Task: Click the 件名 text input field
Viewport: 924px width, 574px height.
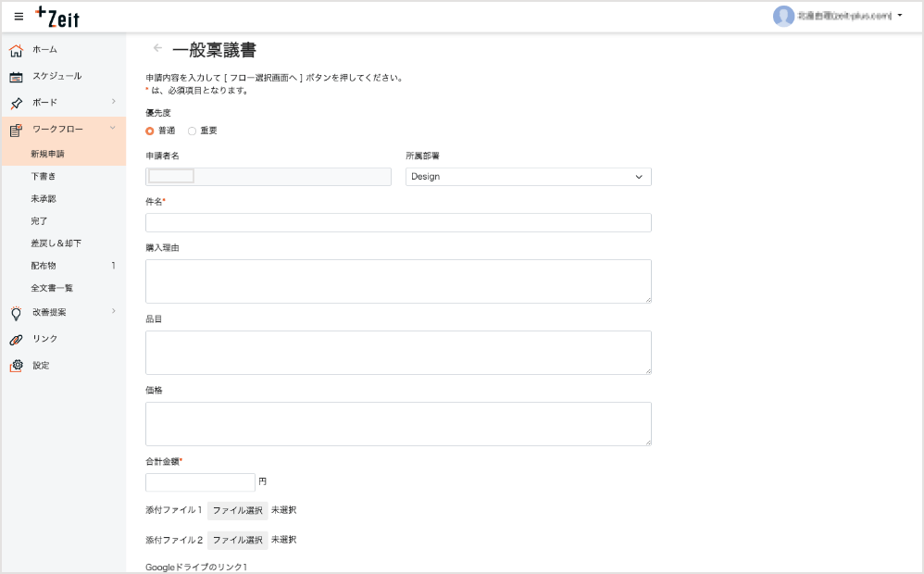Action: click(398, 223)
